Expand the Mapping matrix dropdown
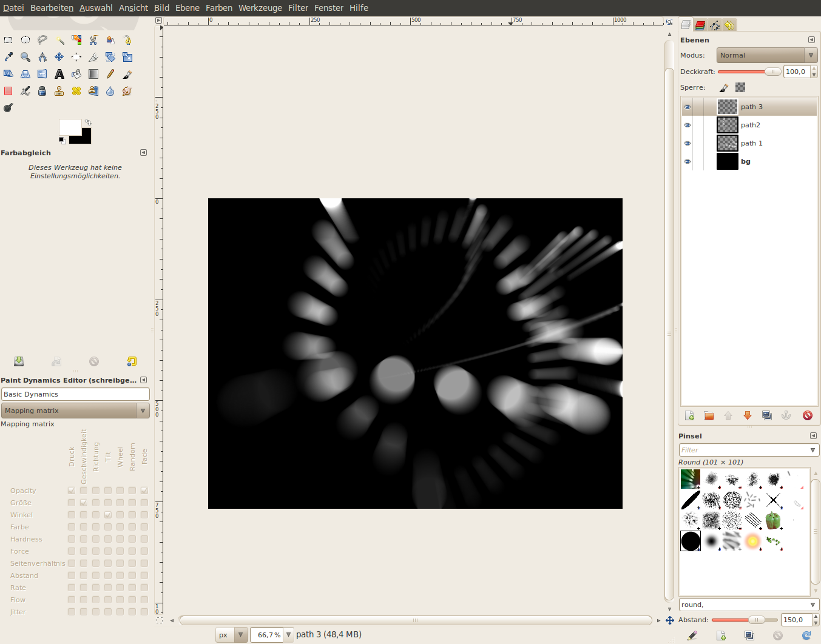The height and width of the screenshot is (644, 821). tap(75, 411)
